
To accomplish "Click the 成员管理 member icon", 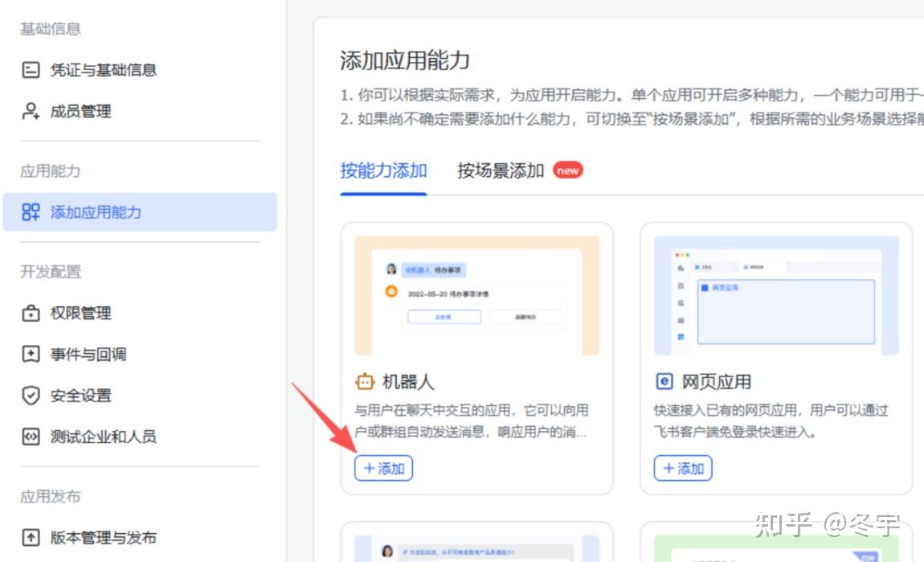I will [x=31, y=111].
